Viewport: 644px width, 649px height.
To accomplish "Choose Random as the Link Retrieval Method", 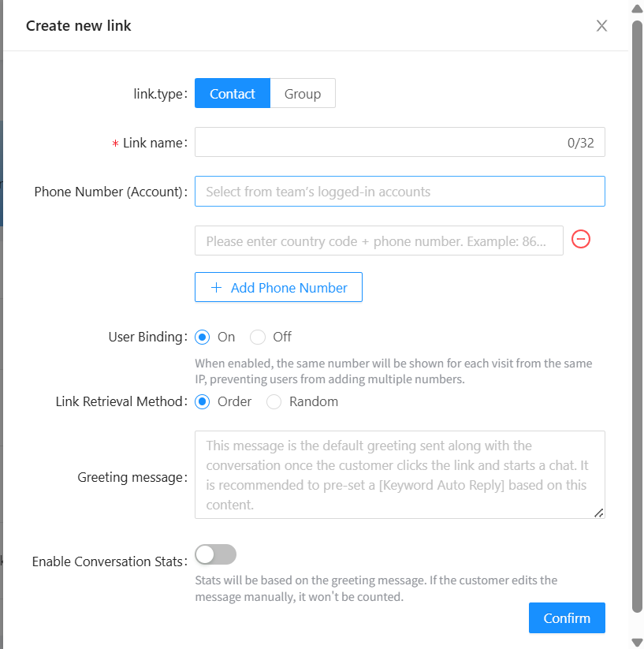I will (274, 401).
